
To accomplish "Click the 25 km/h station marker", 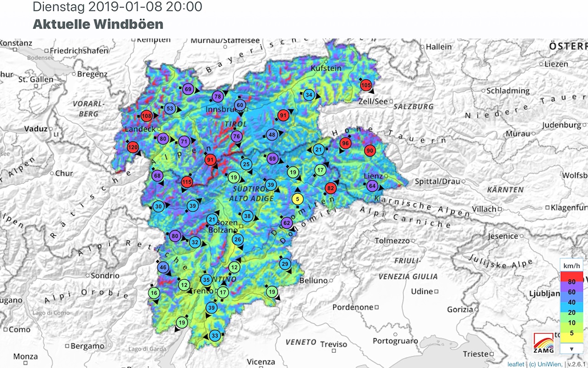I will click(246, 164).
